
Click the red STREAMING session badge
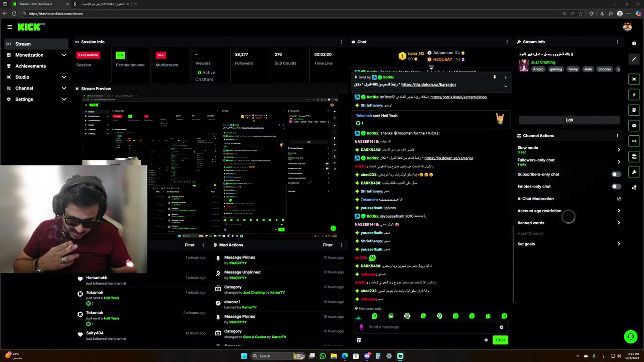click(88, 55)
